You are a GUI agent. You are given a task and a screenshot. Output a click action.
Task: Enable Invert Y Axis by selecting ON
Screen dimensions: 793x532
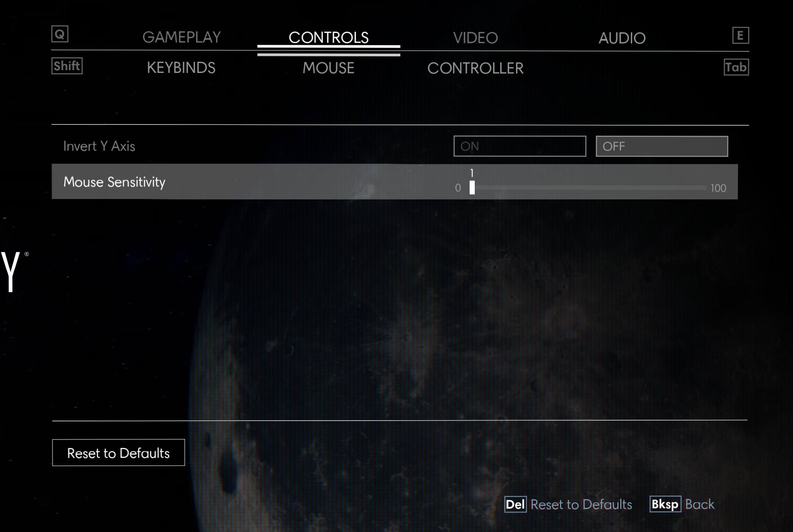coord(520,146)
